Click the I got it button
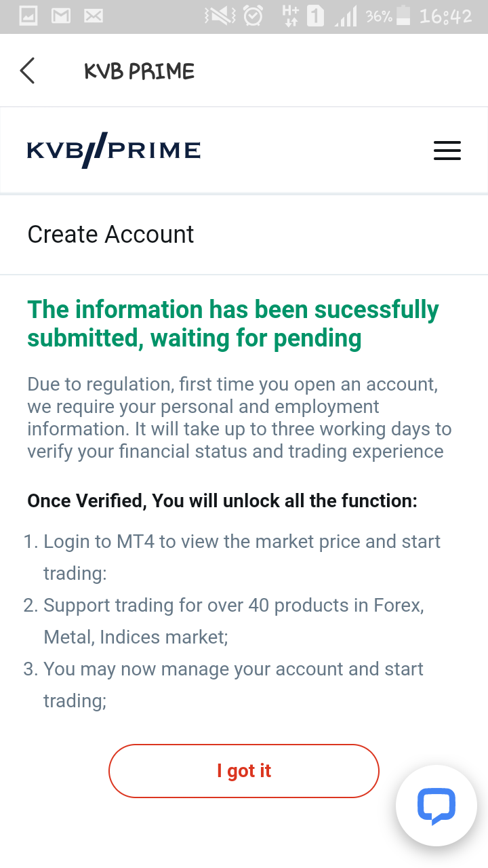 point(244,771)
